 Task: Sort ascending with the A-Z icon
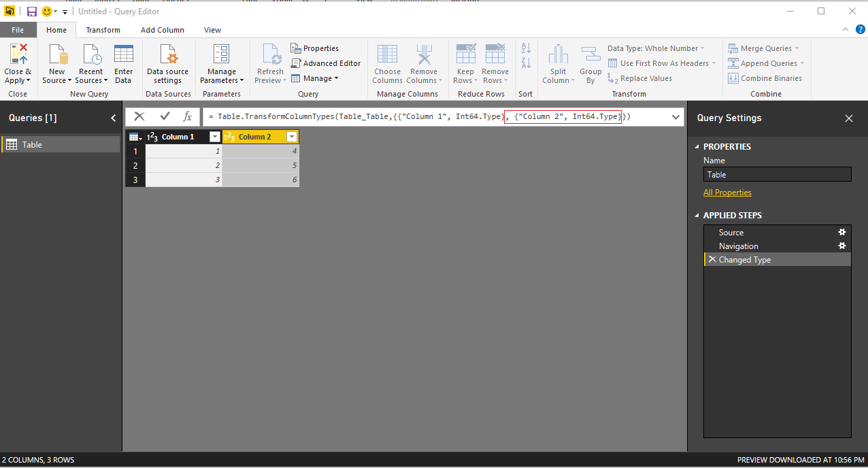tap(526, 48)
